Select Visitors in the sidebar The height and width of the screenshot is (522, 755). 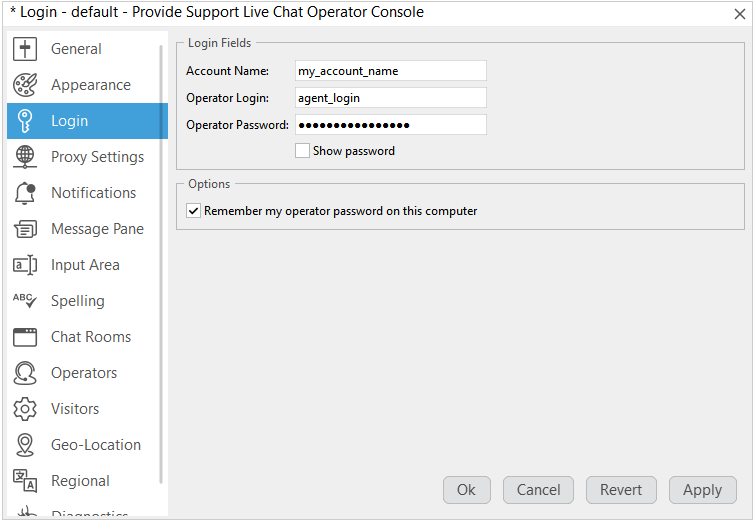(87, 409)
